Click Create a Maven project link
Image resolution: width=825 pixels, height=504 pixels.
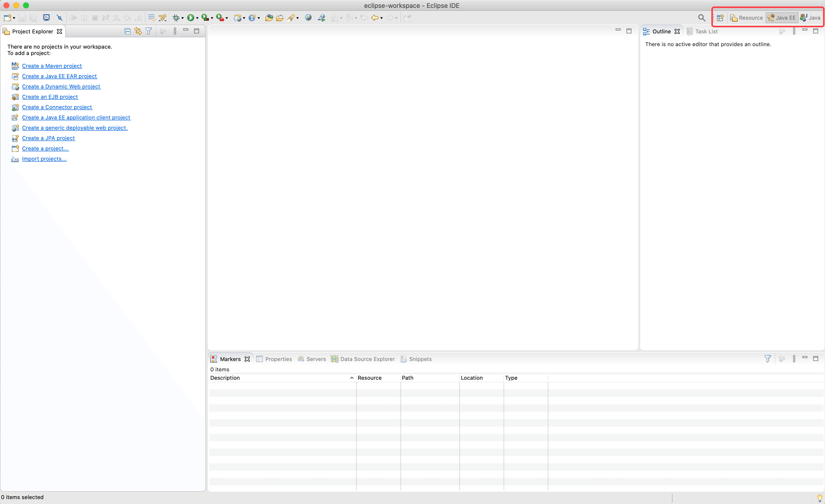coord(52,66)
